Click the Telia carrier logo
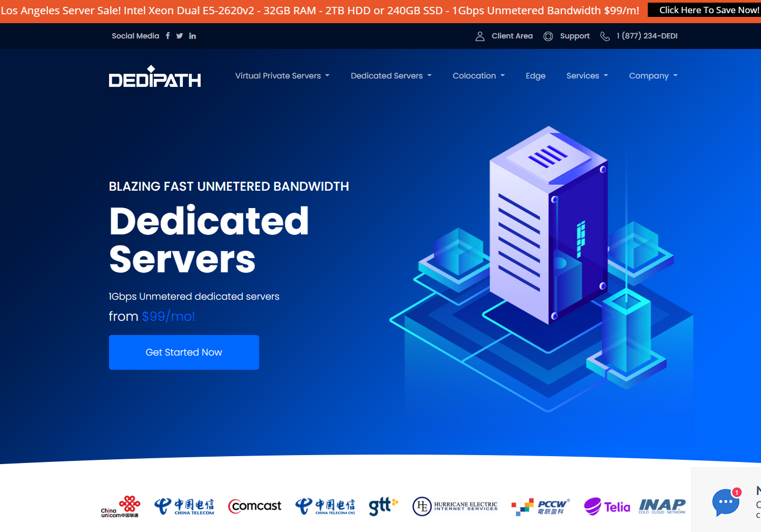761x532 pixels. point(607,506)
